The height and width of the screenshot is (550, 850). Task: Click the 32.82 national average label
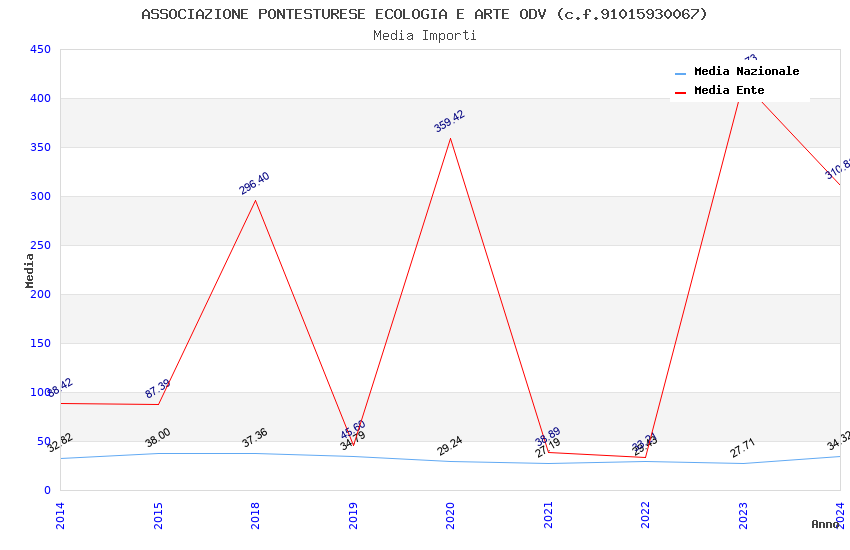(60, 443)
